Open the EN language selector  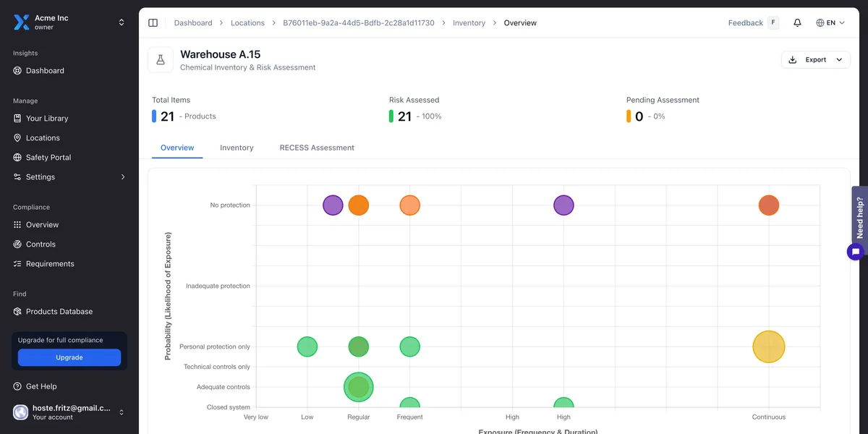point(830,23)
